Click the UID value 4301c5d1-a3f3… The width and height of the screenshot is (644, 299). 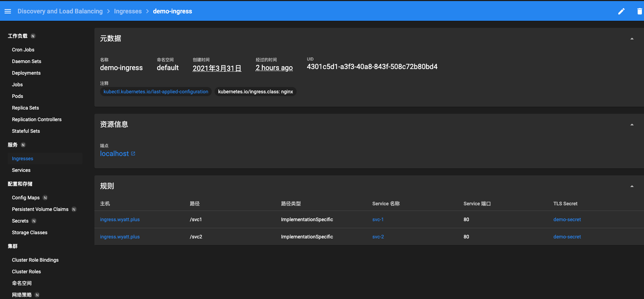[372, 67]
